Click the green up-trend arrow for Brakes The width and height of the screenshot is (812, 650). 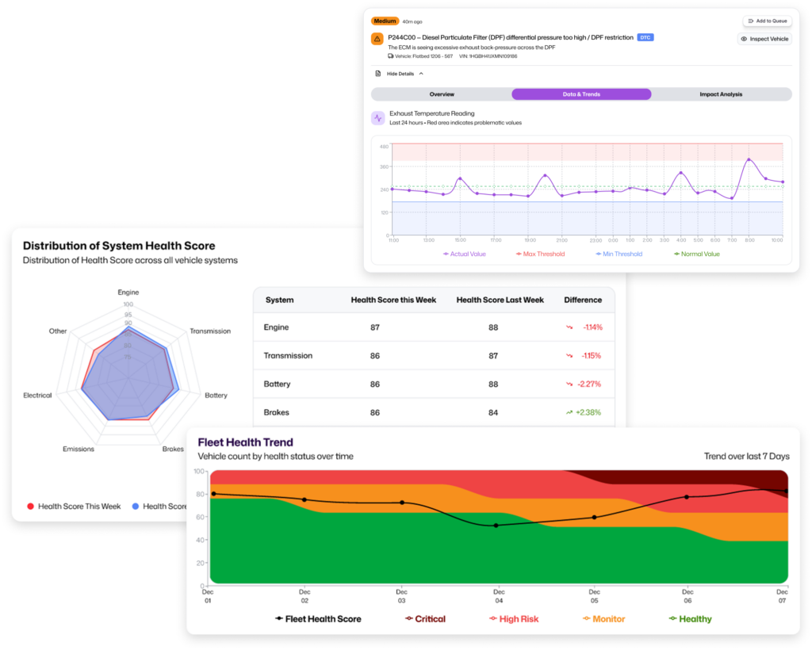click(569, 412)
